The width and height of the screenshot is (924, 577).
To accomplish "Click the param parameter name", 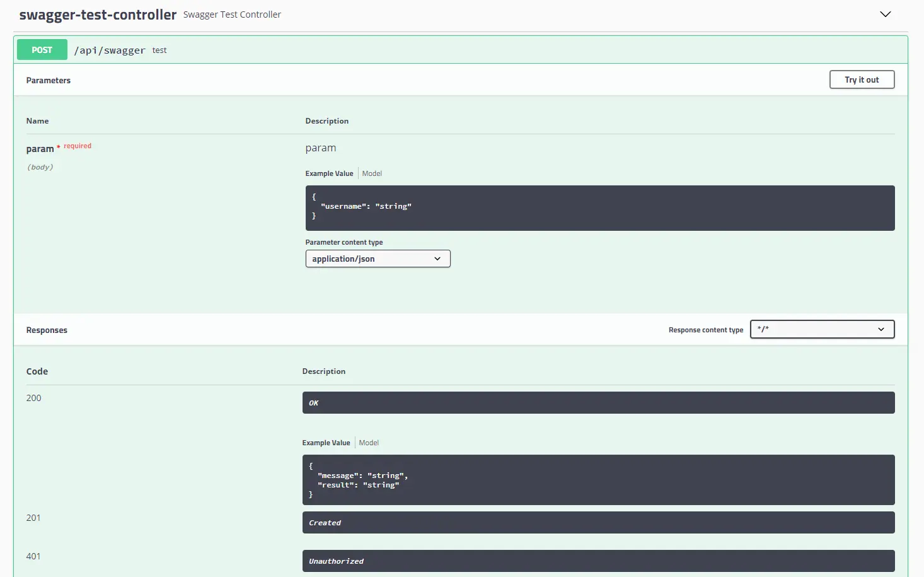I will pyautogui.click(x=40, y=149).
